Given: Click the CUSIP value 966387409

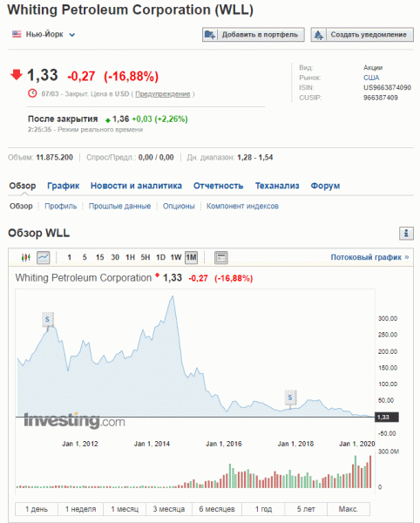Looking at the screenshot, I should point(380,98).
